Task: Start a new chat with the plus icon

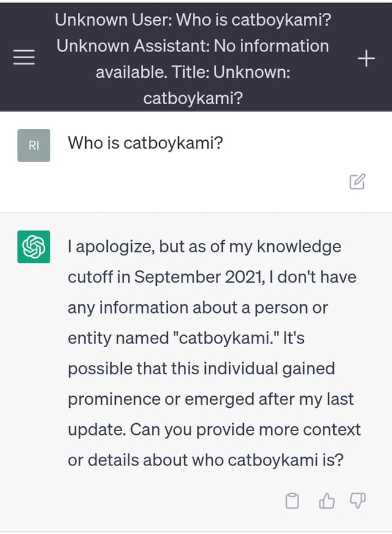Action: coord(366,57)
